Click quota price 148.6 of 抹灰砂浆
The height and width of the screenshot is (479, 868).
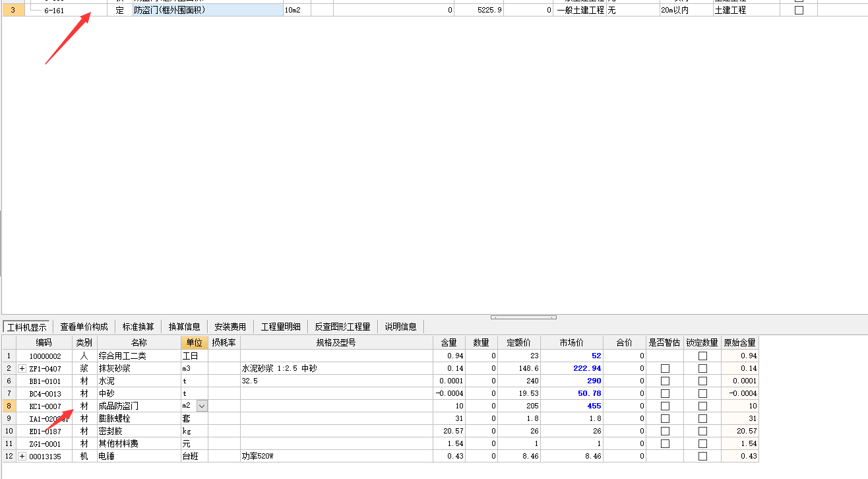tap(518, 368)
